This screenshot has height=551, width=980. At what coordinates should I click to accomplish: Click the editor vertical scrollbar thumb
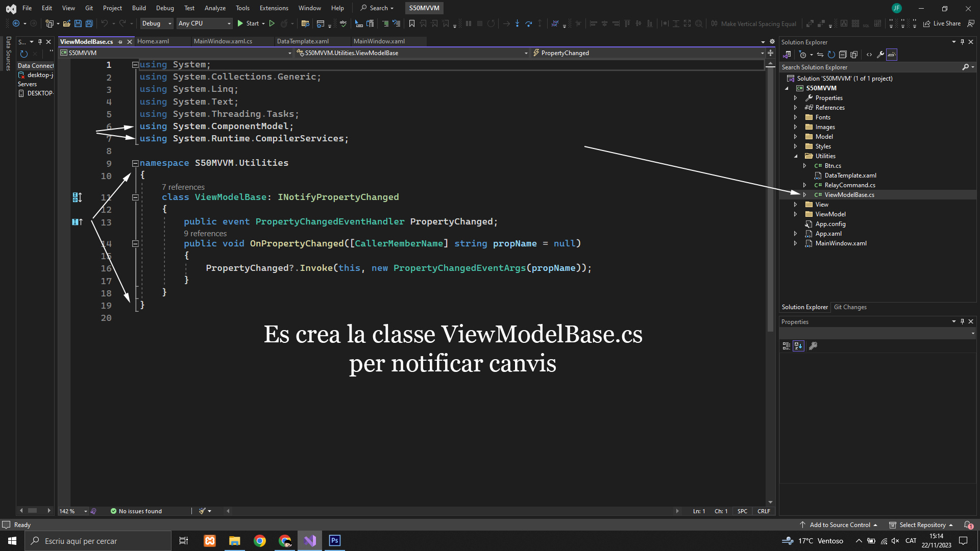(770, 199)
